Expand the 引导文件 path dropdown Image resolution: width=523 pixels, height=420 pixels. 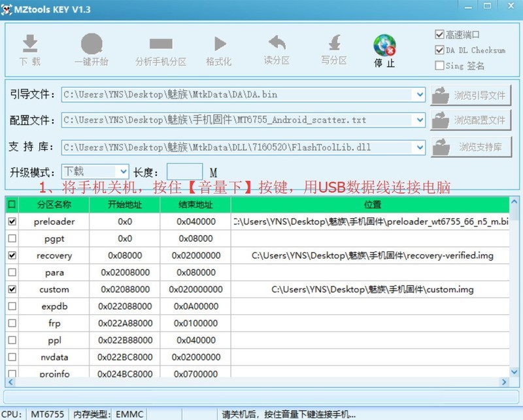pyautogui.click(x=419, y=95)
